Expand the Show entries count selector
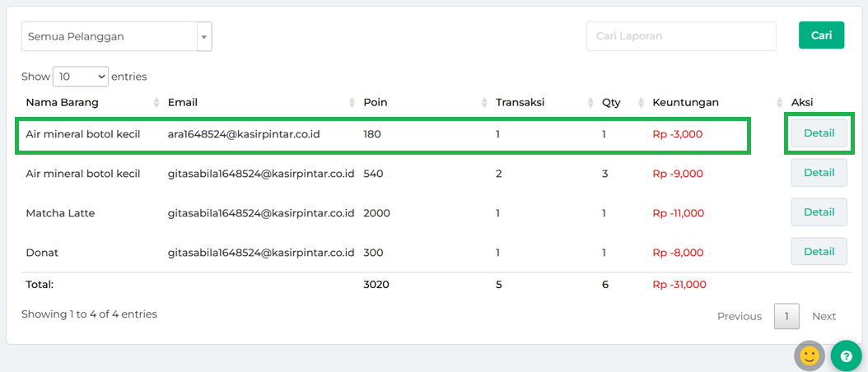The image size is (868, 372). (80, 77)
